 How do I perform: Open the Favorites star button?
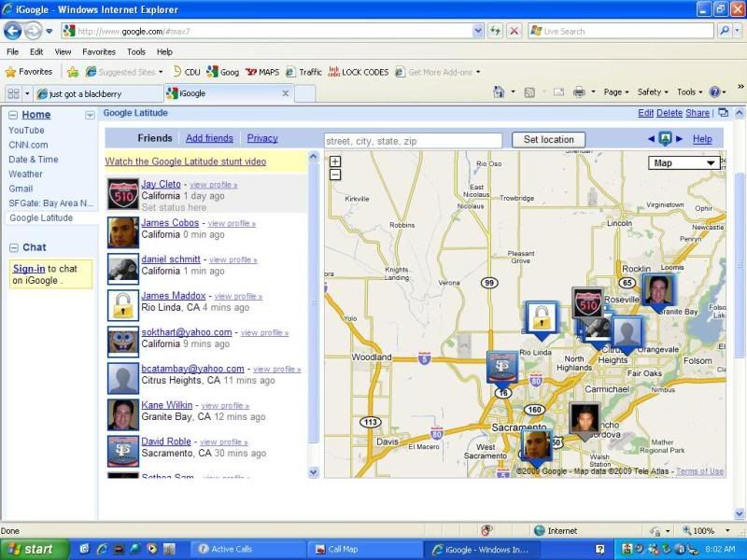click(x=29, y=72)
